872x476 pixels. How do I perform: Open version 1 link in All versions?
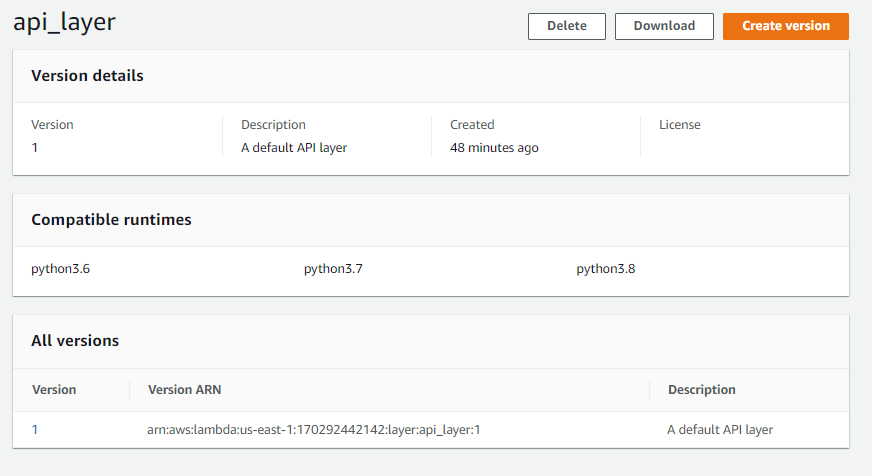35,430
